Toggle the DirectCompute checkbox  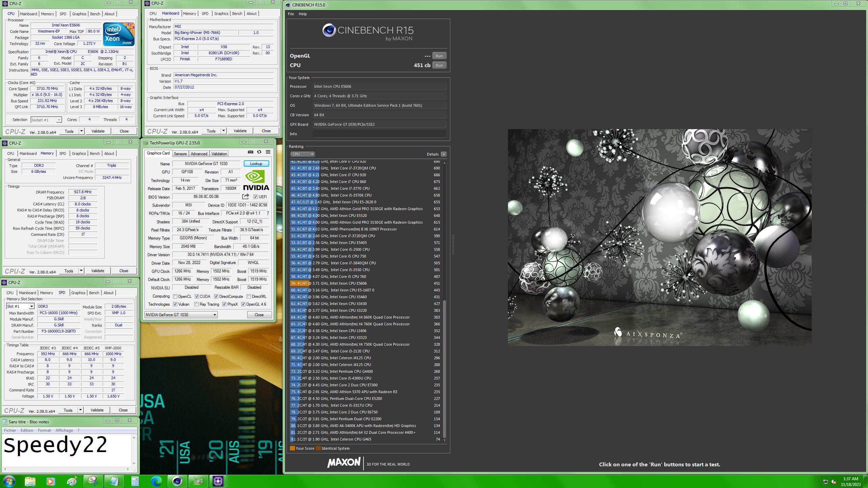[216, 296]
